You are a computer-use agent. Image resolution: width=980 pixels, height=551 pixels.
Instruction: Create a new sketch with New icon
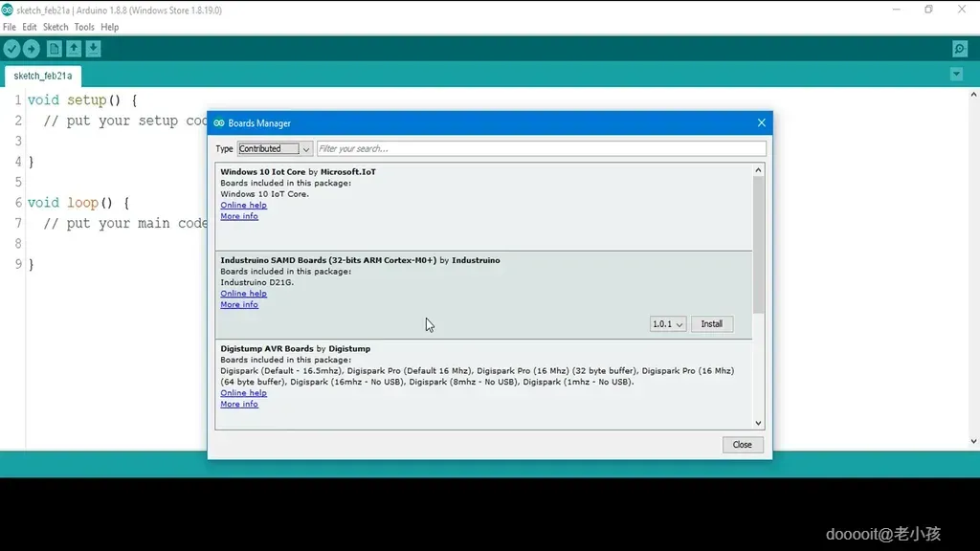(x=54, y=49)
